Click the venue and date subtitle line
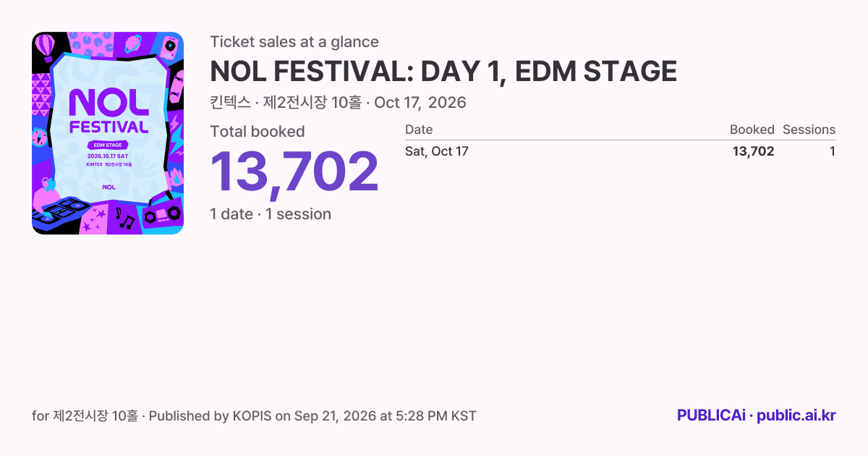868x456 pixels. [x=338, y=103]
